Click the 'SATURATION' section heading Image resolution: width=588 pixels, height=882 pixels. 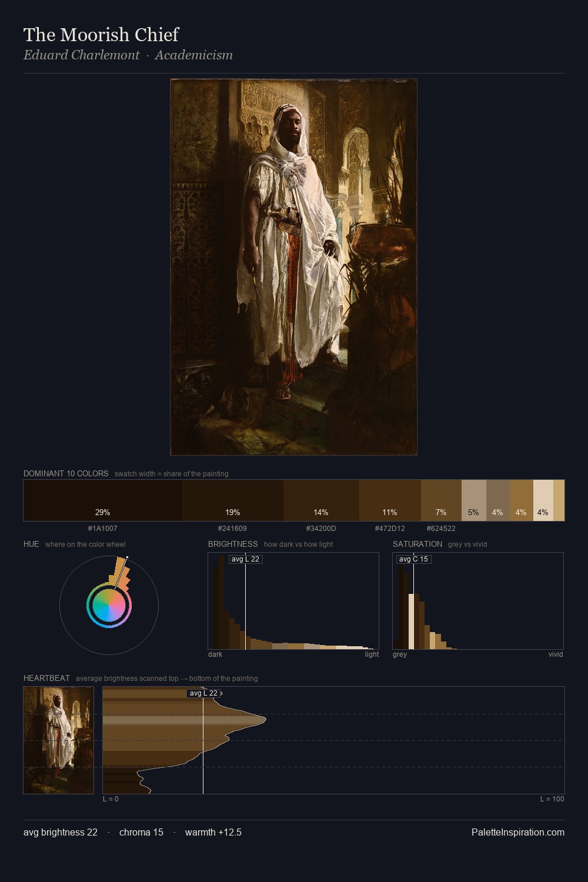(x=417, y=544)
